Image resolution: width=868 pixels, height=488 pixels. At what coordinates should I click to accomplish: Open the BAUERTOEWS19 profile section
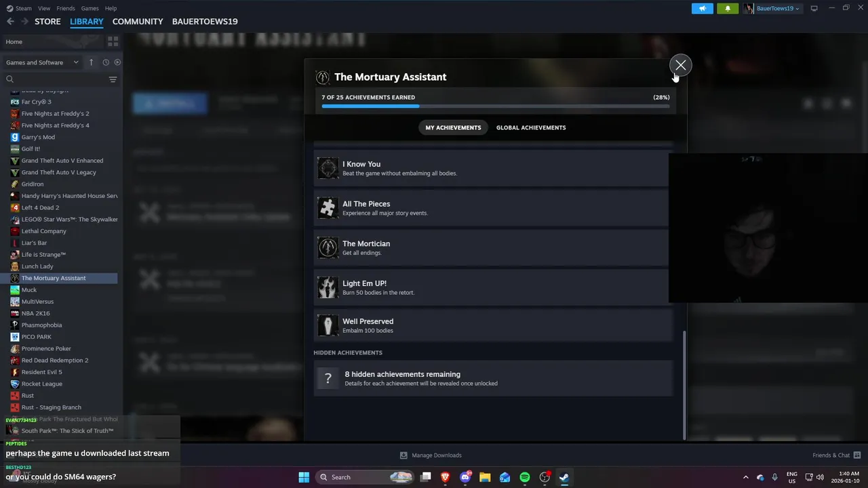[205, 22]
